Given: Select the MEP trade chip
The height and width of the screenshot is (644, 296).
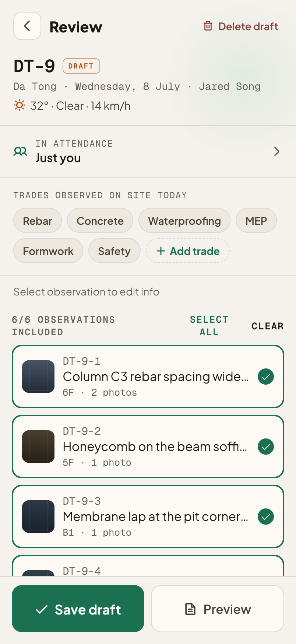Looking at the screenshot, I should pyautogui.click(x=256, y=220).
